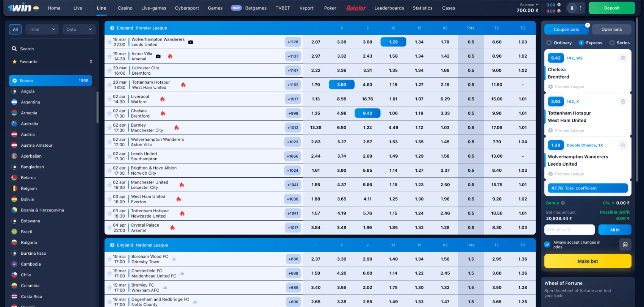Click hot flame icon for Liverpool vs Watford

(163, 99)
